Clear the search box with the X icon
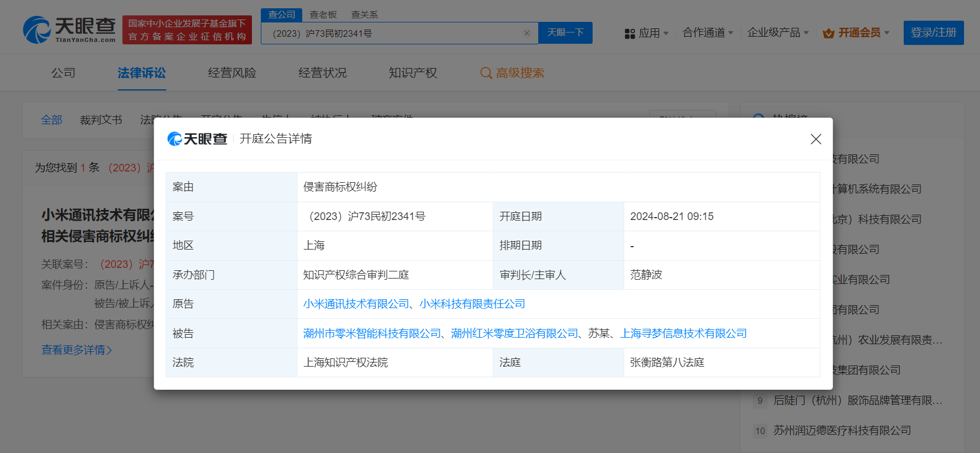The height and width of the screenshot is (453, 980). click(527, 33)
